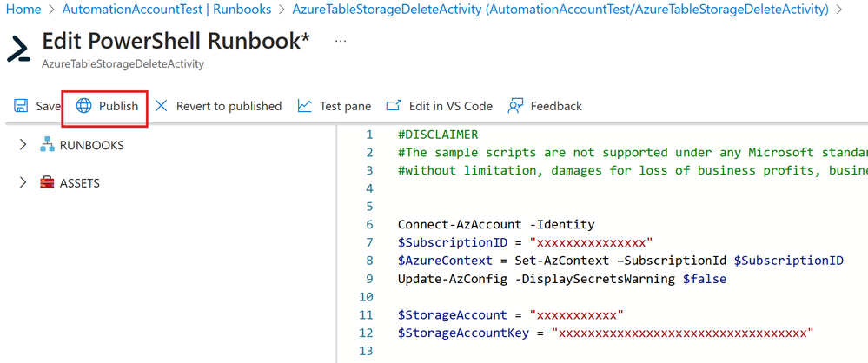Click the Save button label

pos(48,106)
